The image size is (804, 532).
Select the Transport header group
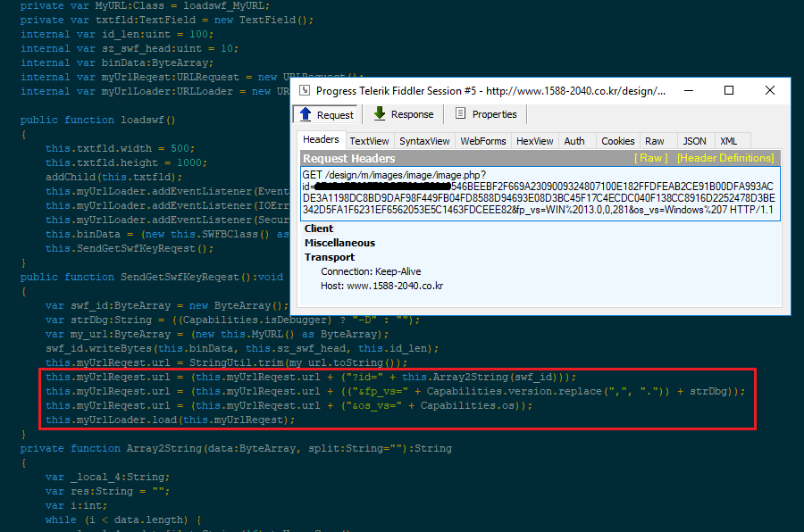[x=329, y=257]
